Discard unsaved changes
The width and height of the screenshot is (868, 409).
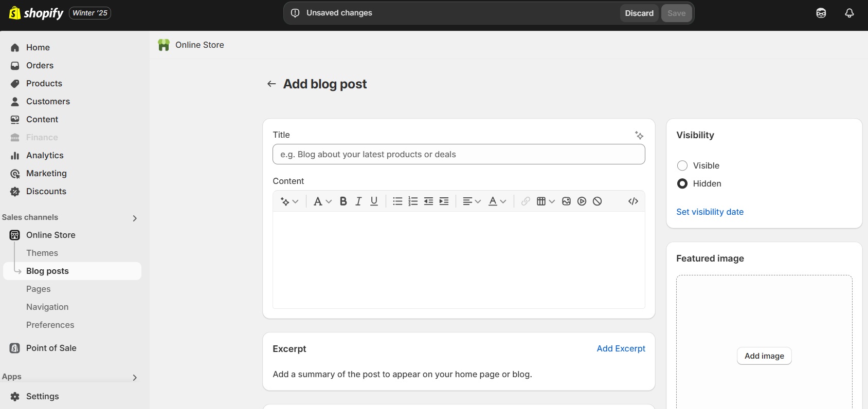639,13
